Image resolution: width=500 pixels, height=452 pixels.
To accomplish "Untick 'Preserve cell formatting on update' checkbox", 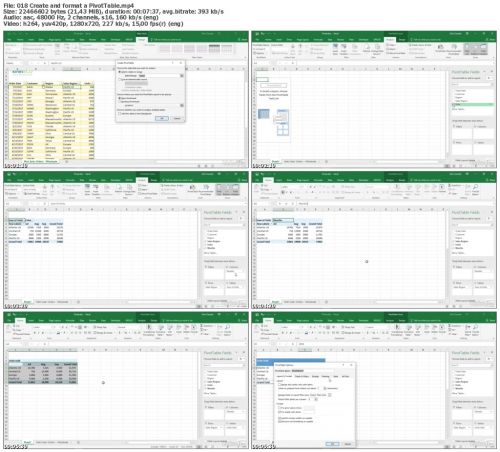I will point(280,422).
